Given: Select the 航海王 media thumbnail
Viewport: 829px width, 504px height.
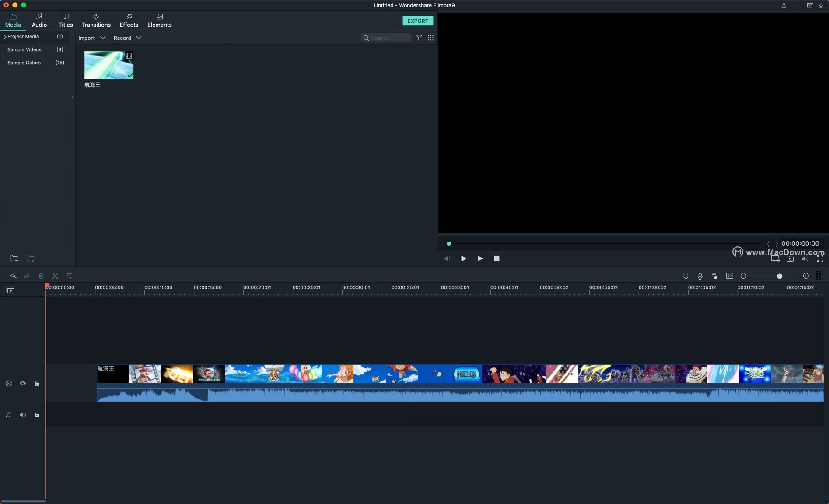Looking at the screenshot, I should click(x=108, y=65).
